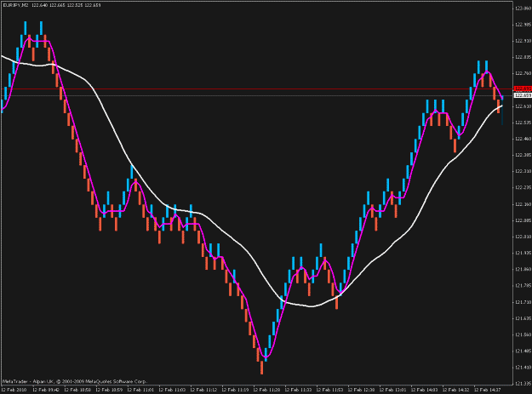The height and width of the screenshot is (394, 532).
Task: Click the 122.085 price axis label
Action: tap(523, 220)
